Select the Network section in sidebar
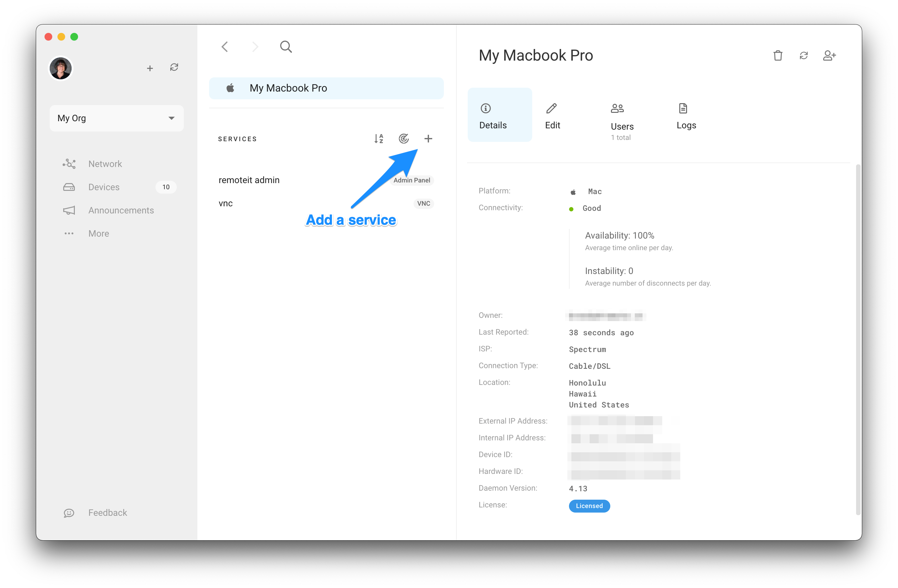 105,163
